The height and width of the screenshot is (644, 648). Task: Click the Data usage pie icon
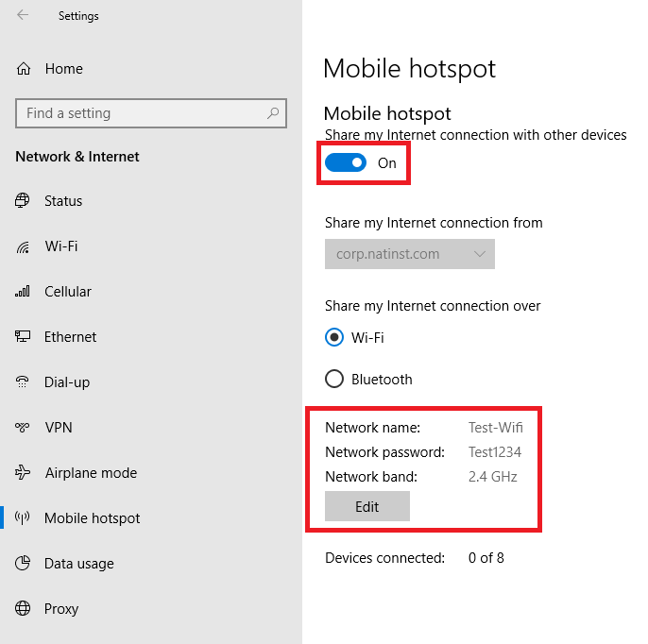[x=23, y=563]
